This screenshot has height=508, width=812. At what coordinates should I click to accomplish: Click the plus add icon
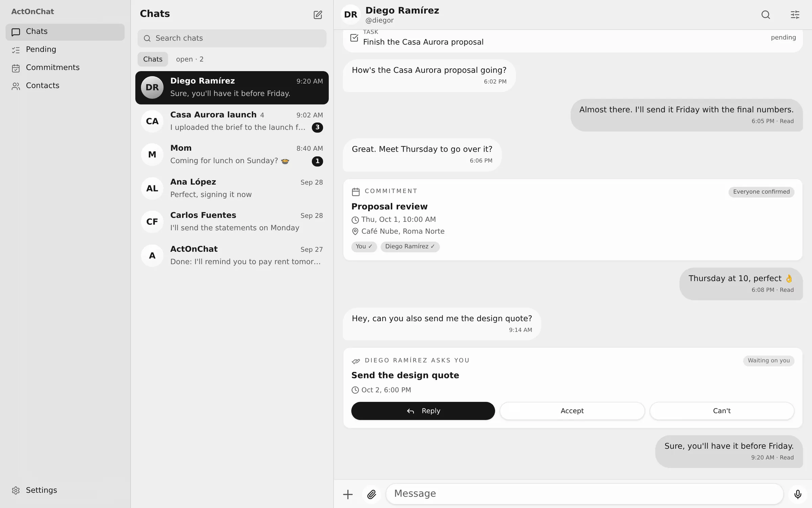coord(348,494)
